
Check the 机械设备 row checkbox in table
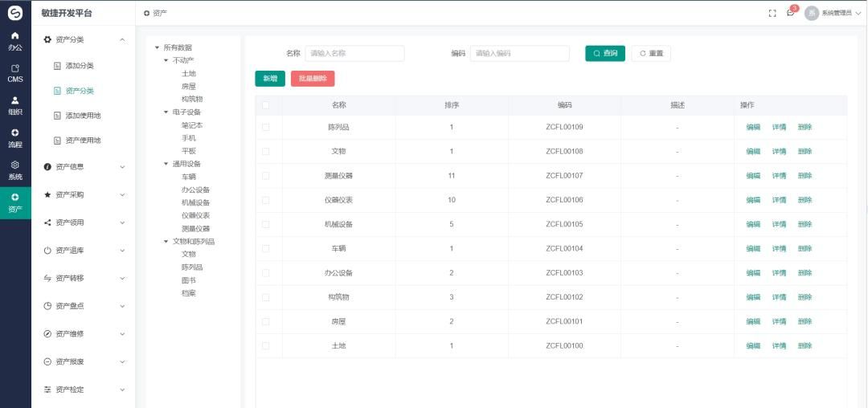(266, 224)
